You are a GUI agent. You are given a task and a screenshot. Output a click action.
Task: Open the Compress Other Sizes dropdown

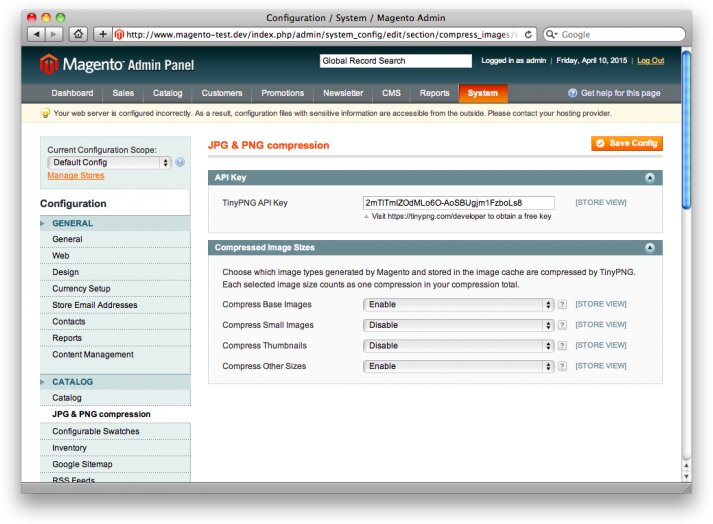click(x=458, y=366)
